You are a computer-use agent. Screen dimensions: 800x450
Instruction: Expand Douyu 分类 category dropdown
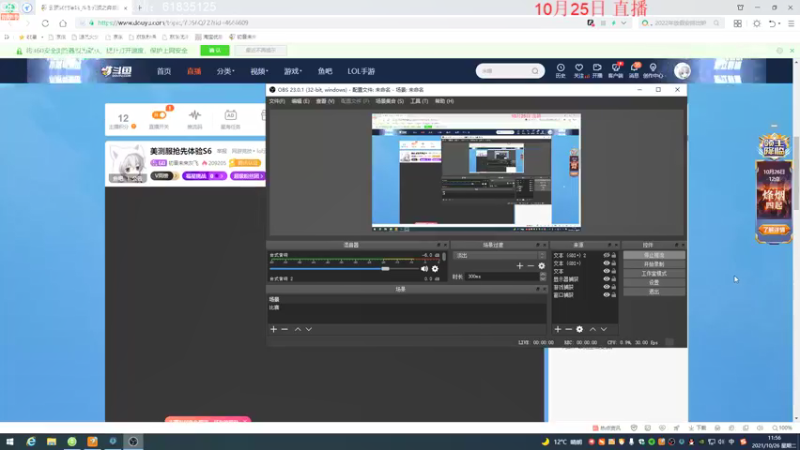click(x=225, y=71)
